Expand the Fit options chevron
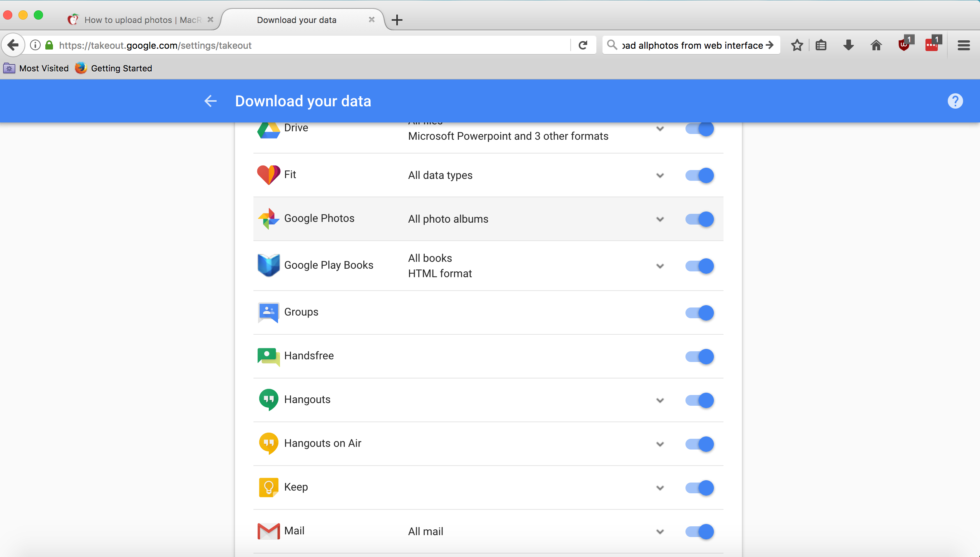 click(x=660, y=176)
